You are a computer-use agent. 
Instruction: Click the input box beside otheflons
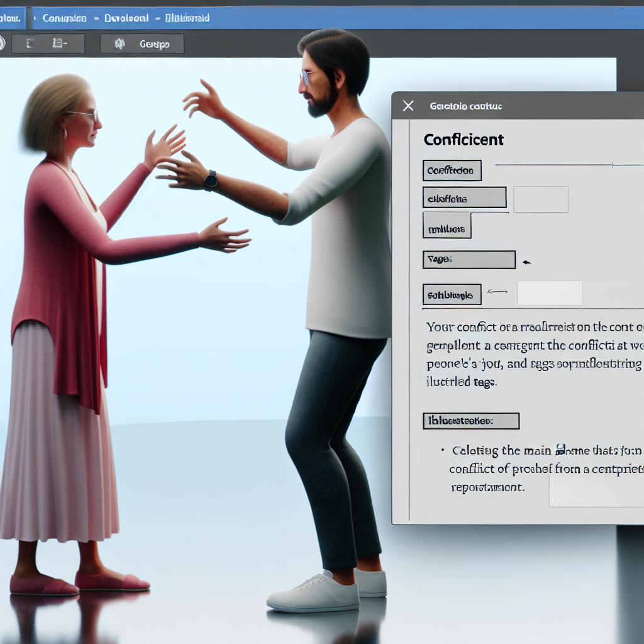[541, 199]
